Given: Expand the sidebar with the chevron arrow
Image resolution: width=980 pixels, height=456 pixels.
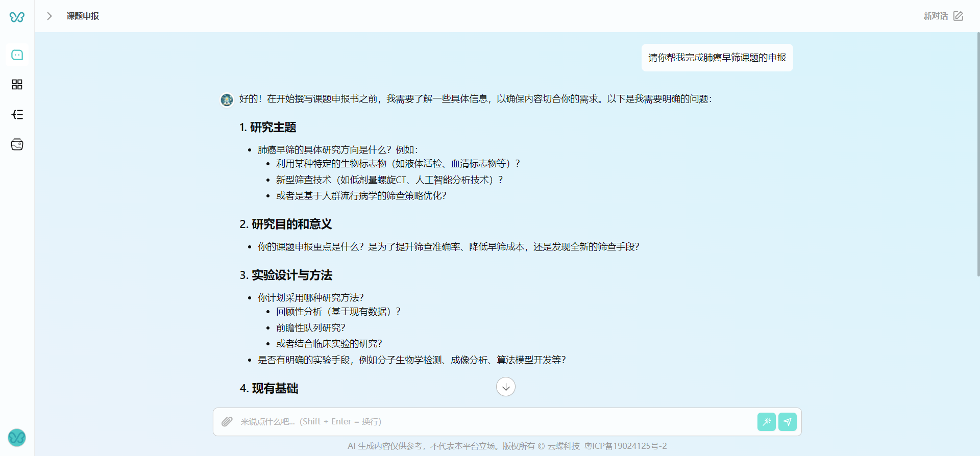Looking at the screenshot, I should click(x=50, y=16).
